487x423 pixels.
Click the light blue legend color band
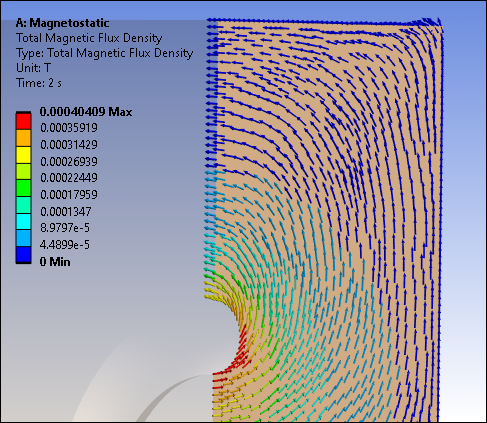(x=23, y=238)
